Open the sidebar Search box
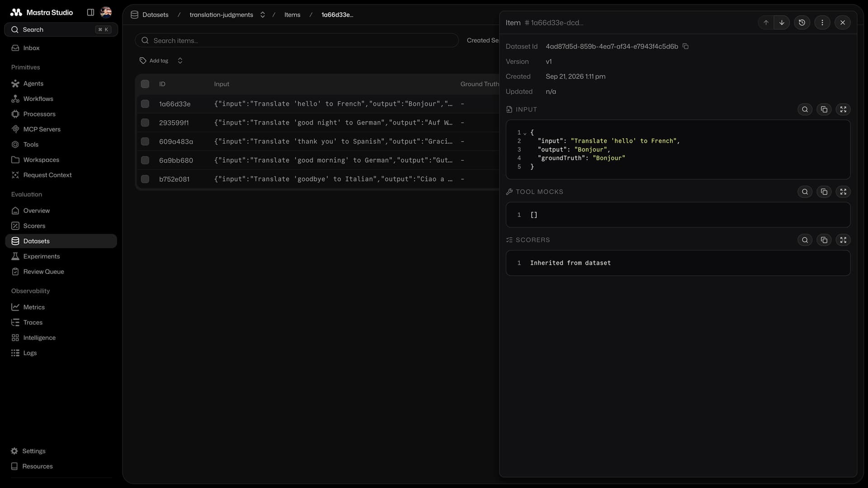The image size is (868, 488). point(61,30)
